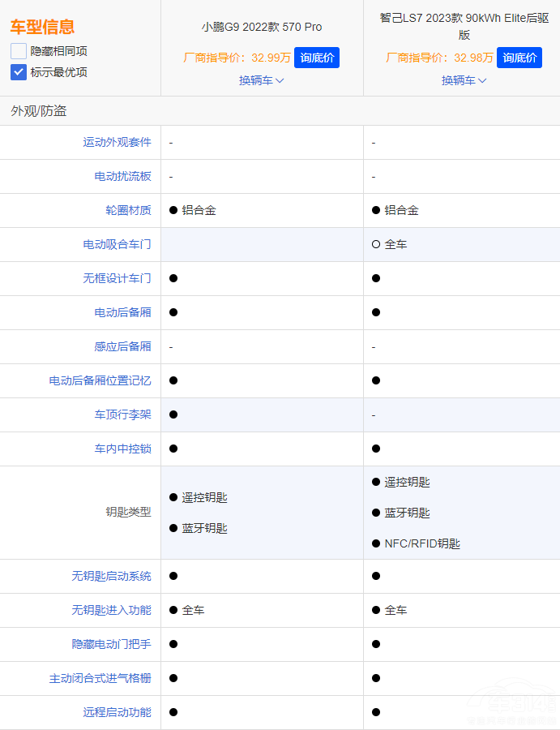The width and height of the screenshot is (560, 730).
Task: Click the 电动吸合车门 parameter label
Action: (117, 244)
